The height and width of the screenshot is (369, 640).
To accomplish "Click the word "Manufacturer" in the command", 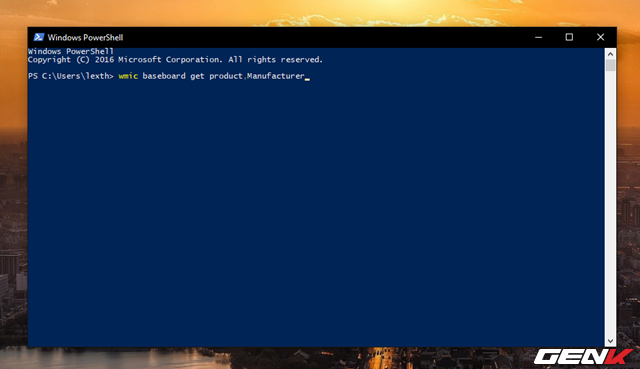I will 276,76.
